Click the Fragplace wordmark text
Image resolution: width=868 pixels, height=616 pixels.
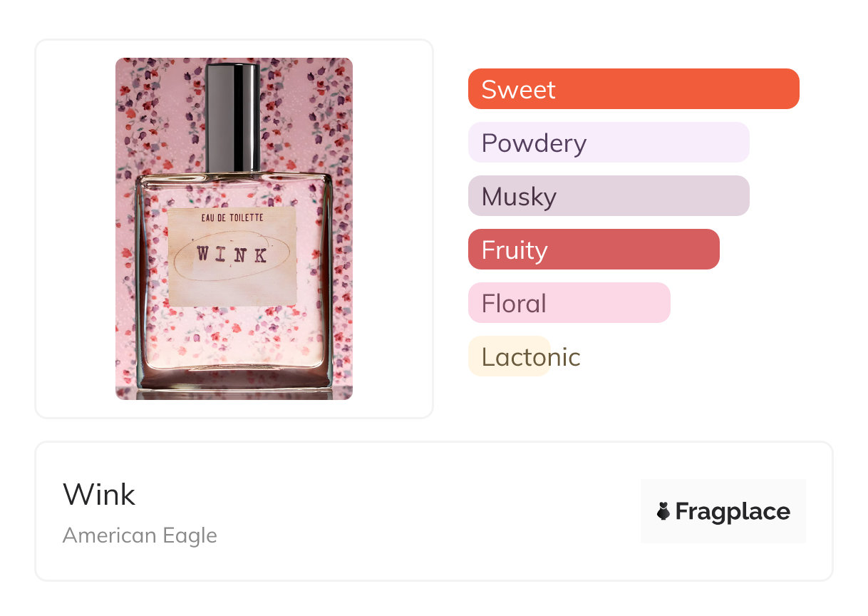tap(733, 511)
